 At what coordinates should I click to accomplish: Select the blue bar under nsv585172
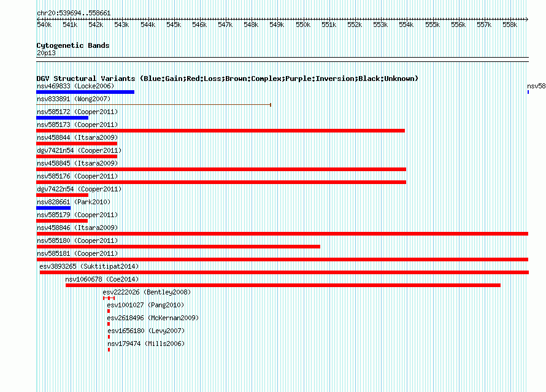click(63, 118)
